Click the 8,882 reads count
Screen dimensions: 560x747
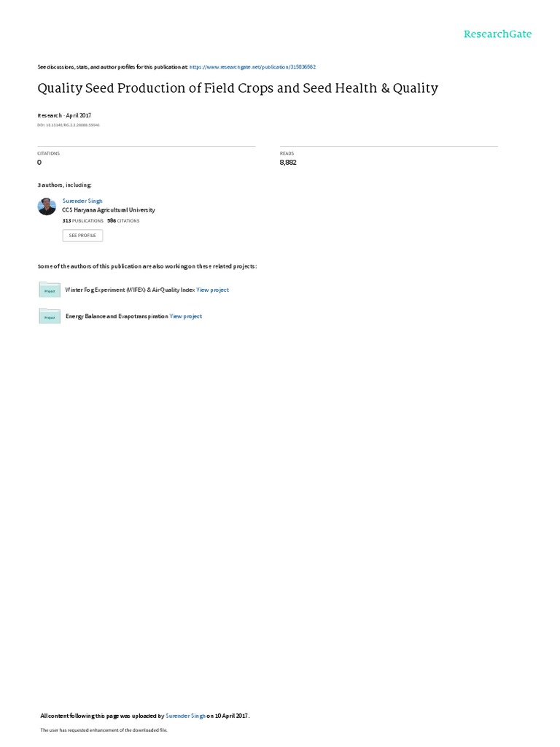coord(288,163)
